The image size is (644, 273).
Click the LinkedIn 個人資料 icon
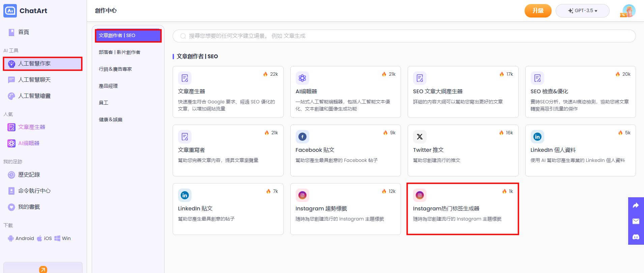point(537,137)
